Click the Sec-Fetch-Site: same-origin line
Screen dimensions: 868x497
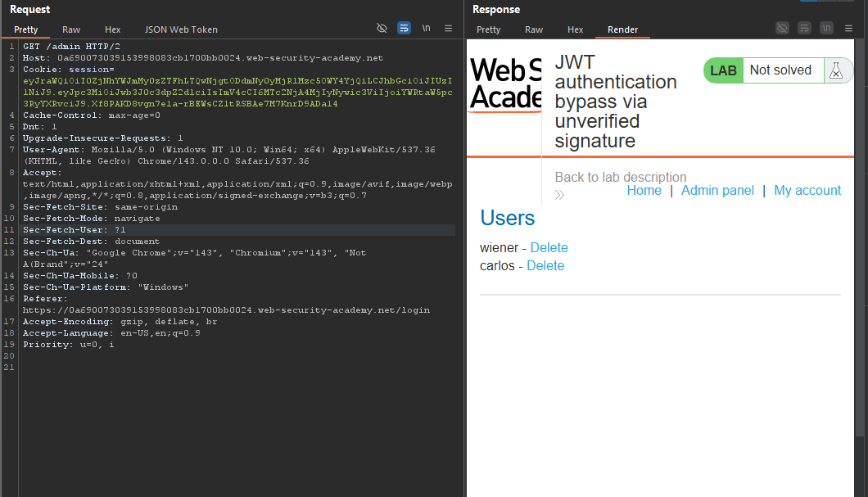[100, 206]
